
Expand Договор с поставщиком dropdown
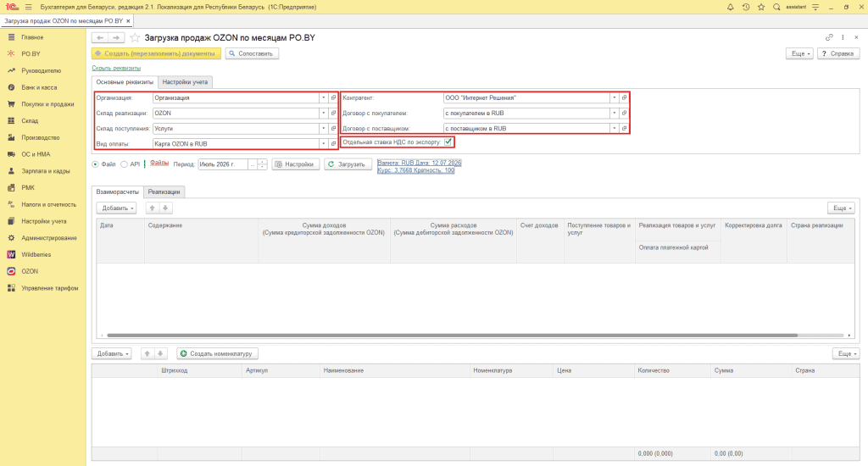614,129
